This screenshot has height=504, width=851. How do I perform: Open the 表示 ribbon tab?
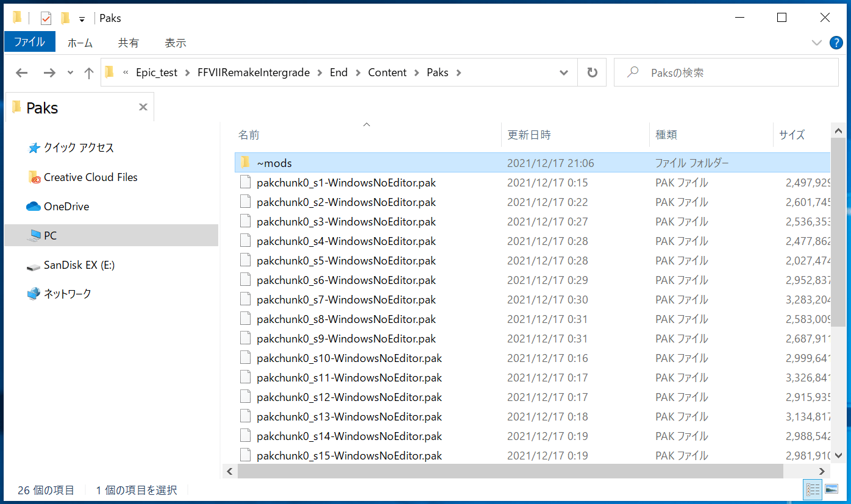click(x=175, y=43)
